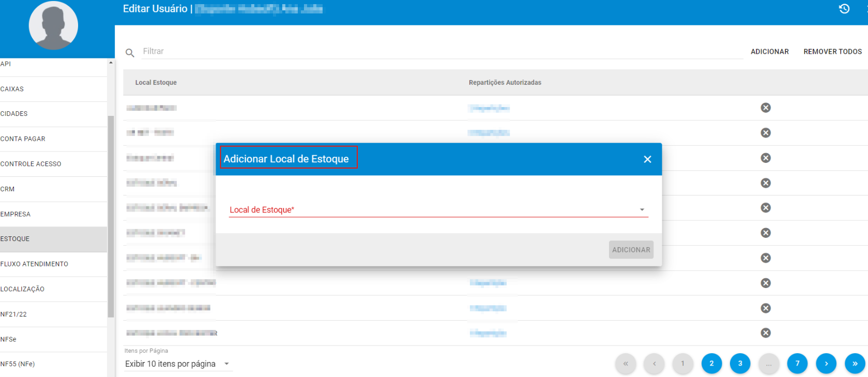Open the history clock icon in header
The width and height of the screenshot is (868, 377).
pos(844,9)
